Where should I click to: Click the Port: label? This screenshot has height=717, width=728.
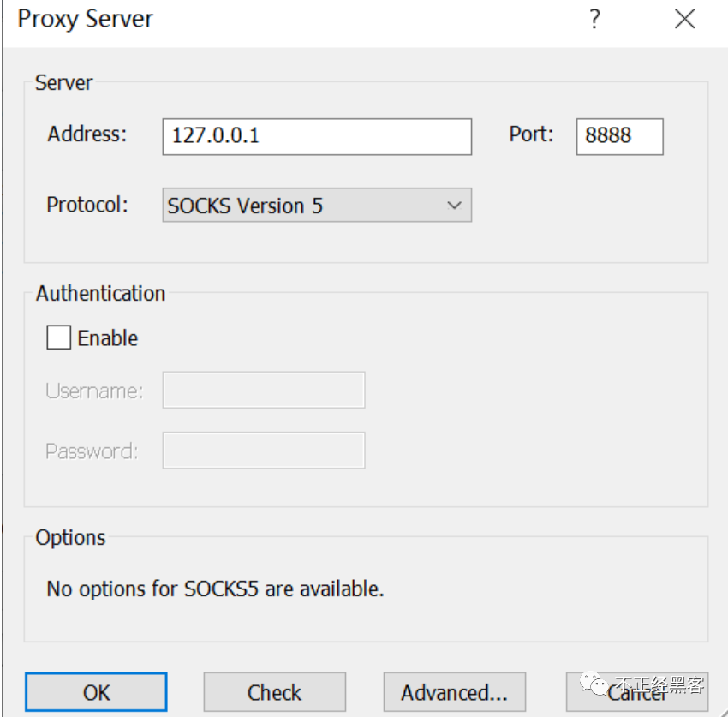(531, 134)
